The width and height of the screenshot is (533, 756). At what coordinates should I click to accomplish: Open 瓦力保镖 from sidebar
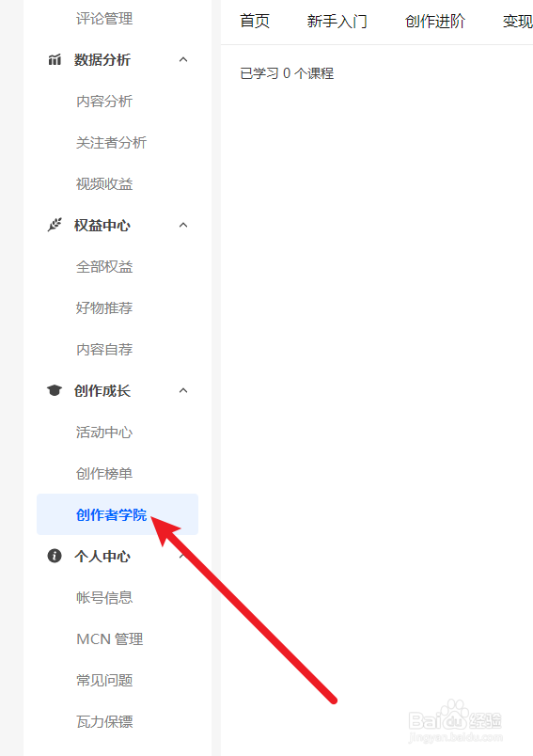[104, 722]
